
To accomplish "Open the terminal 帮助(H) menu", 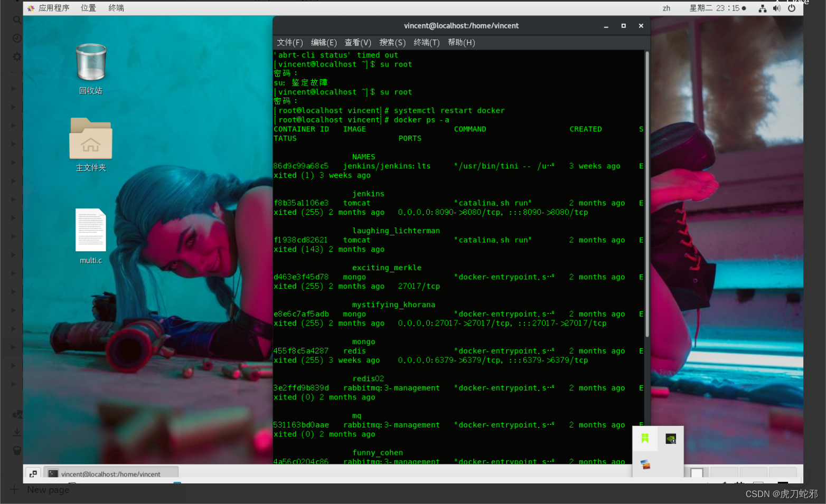I will click(462, 42).
